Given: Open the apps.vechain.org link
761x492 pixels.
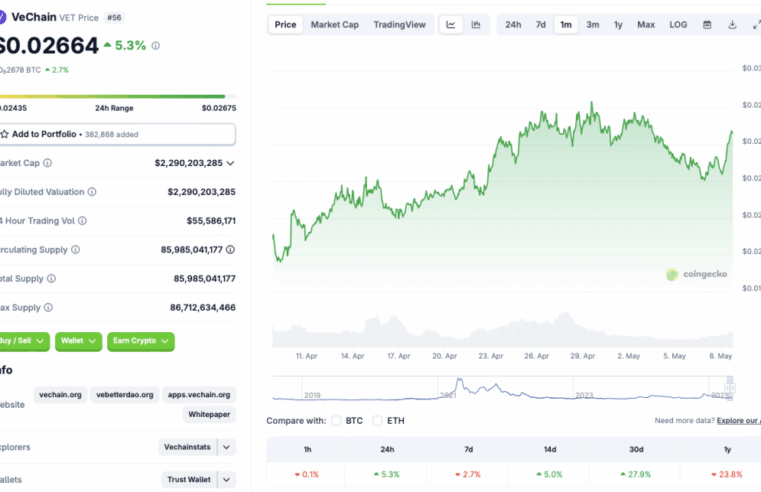Looking at the screenshot, I should (199, 394).
